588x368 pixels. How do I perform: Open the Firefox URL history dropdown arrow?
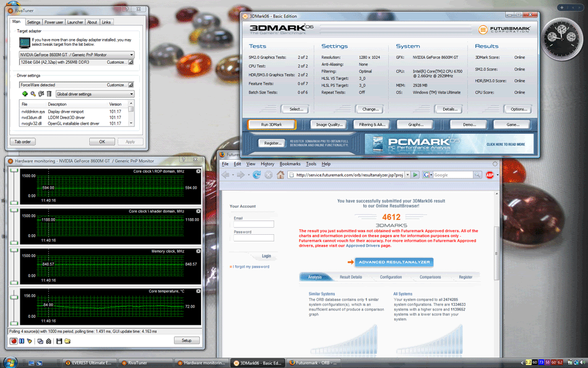pos(408,175)
